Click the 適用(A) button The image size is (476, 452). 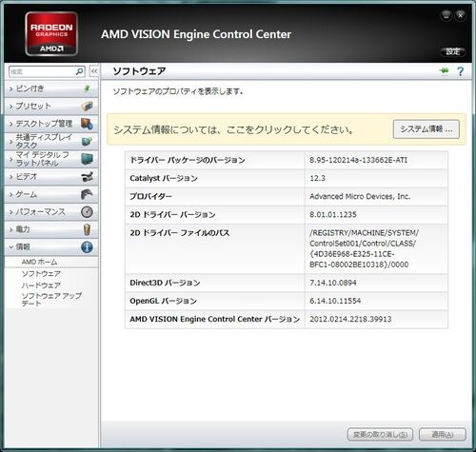click(x=443, y=434)
